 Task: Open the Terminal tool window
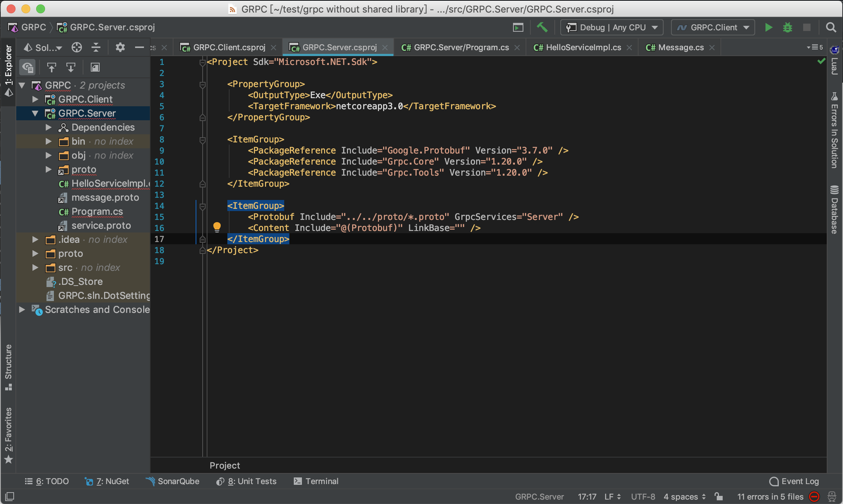[x=316, y=481]
